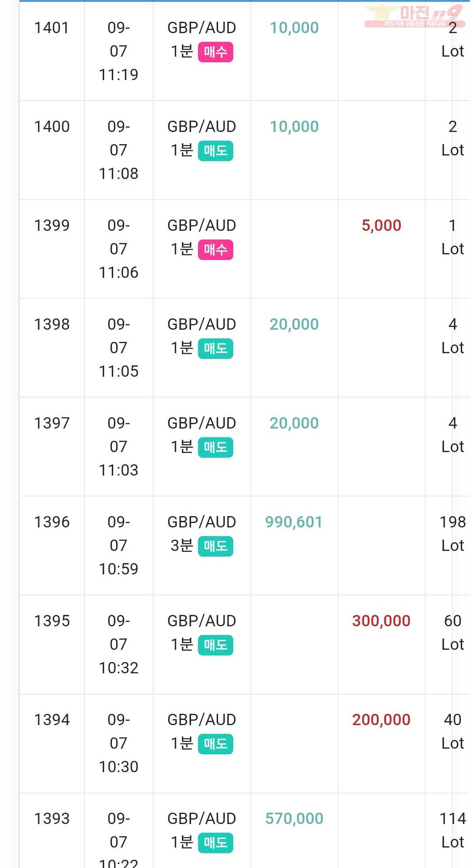Click the 매도 badge in row 1398

(215, 349)
